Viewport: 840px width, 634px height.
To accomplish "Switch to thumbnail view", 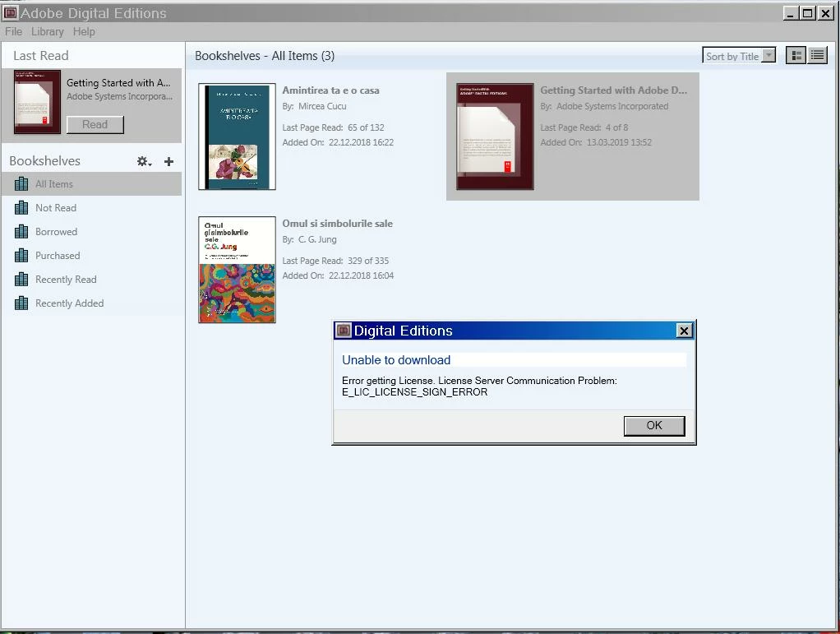I will click(796, 55).
